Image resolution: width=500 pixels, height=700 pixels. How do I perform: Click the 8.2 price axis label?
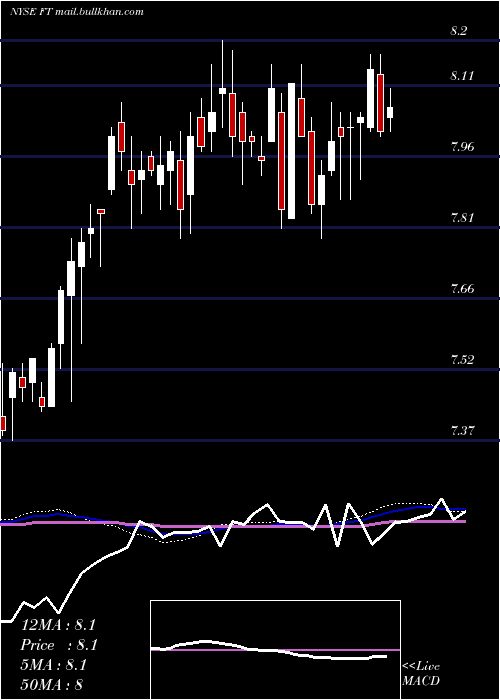[459, 31]
